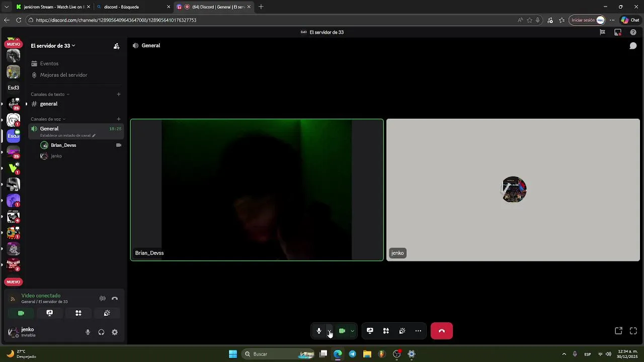
Task: Toggle noise suppression waveform icon
Action: tap(103, 299)
